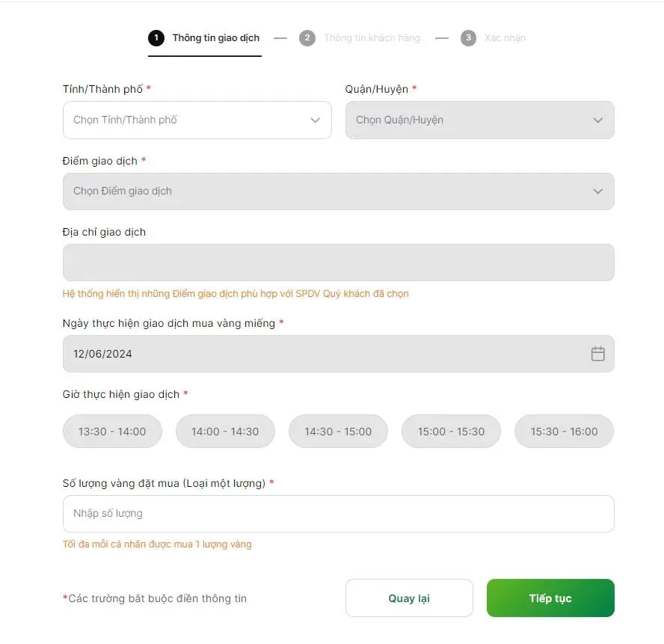Select the 13:30 - 14:00 time slot
664x644 pixels.
112,432
